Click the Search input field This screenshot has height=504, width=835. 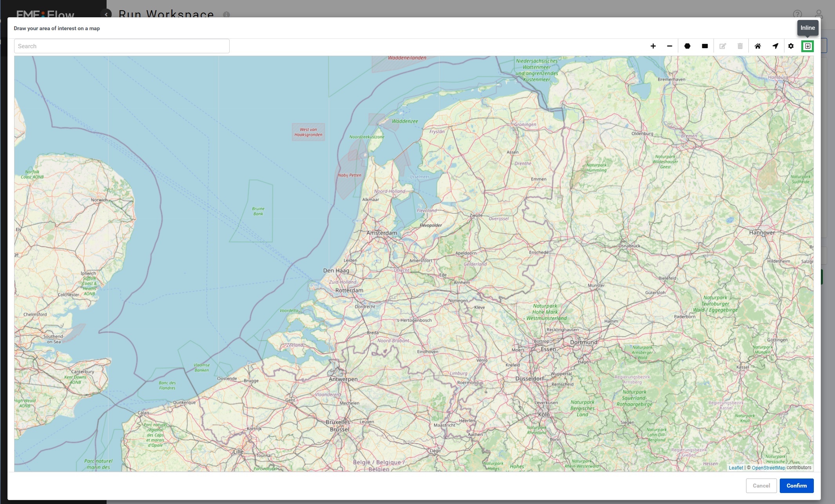click(122, 46)
